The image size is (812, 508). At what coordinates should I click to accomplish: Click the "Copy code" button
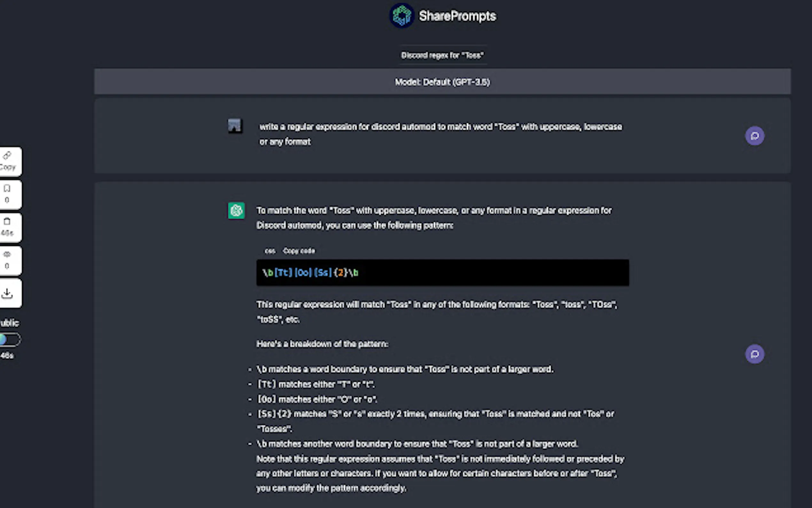(x=299, y=251)
